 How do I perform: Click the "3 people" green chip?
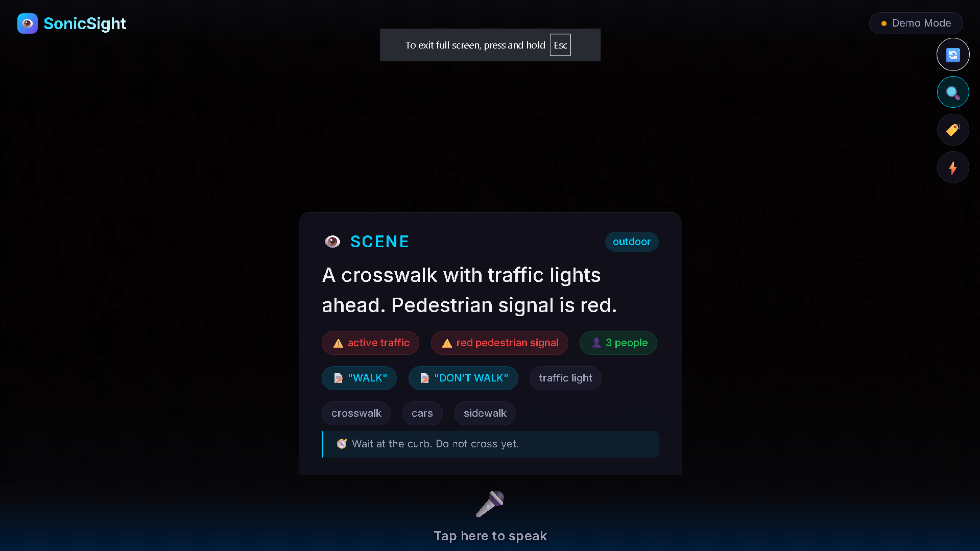click(618, 343)
